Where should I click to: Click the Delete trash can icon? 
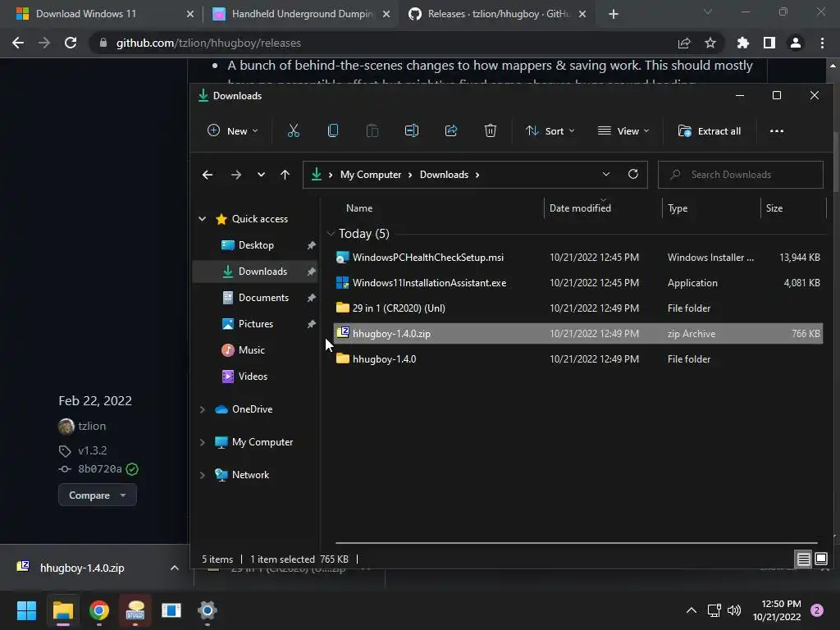(x=491, y=130)
